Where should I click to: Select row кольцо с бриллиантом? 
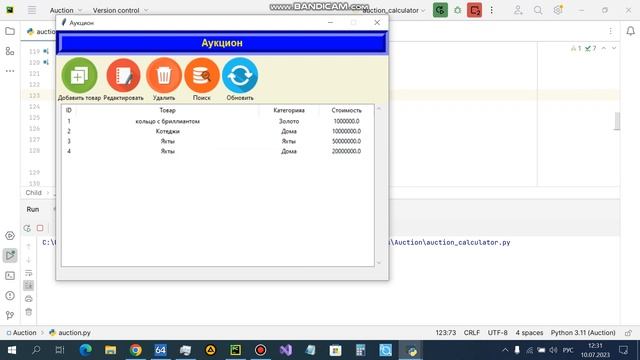[217, 121]
